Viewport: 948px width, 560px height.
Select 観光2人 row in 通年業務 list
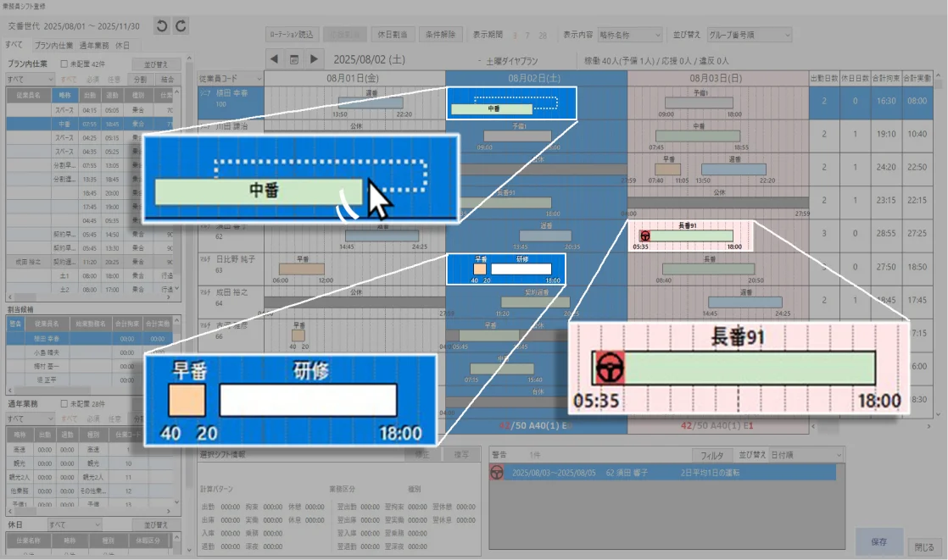pos(90,477)
